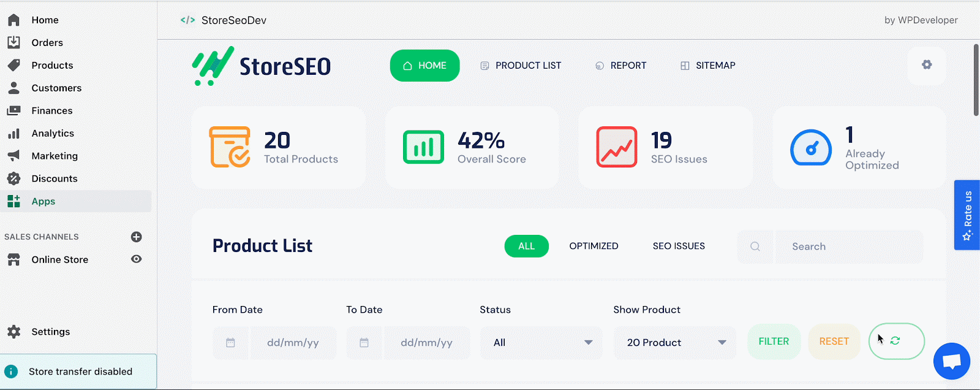Toggle the Online Store eye view icon

[137, 259]
